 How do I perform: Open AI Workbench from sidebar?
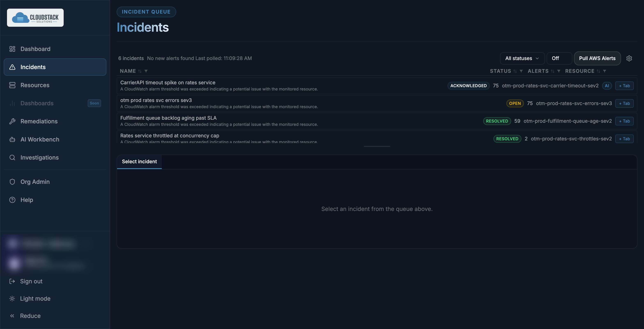pyautogui.click(x=55, y=139)
